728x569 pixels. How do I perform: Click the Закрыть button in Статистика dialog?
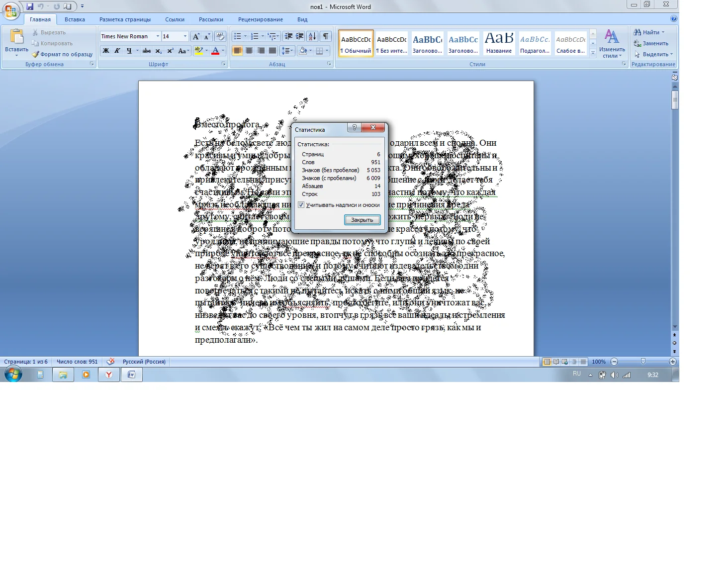pyautogui.click(x=362, y=220)
